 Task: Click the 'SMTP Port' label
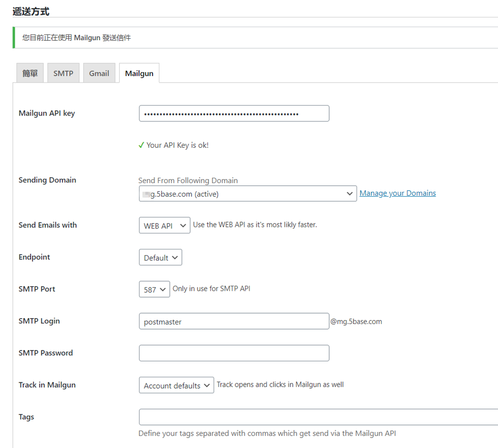(37, 289)
